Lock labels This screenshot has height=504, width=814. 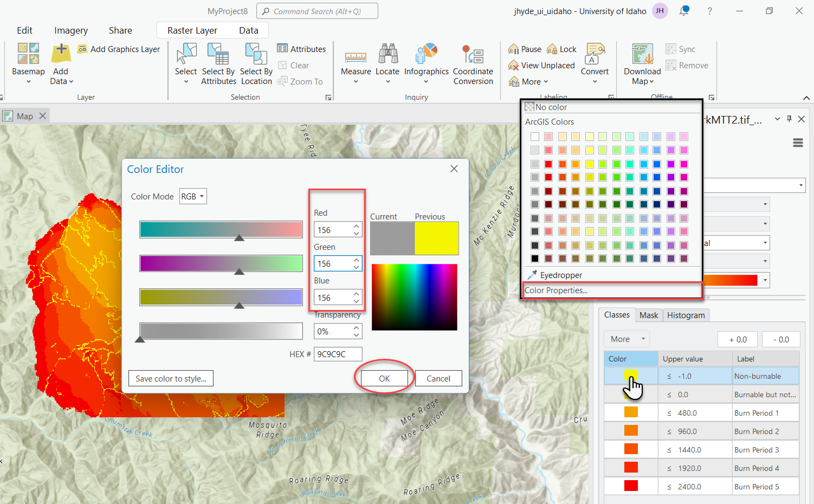click(x=561, y=49)
